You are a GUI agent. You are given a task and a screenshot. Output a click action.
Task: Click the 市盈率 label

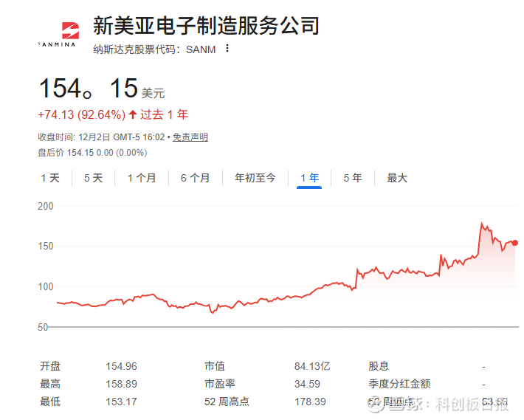219,384
